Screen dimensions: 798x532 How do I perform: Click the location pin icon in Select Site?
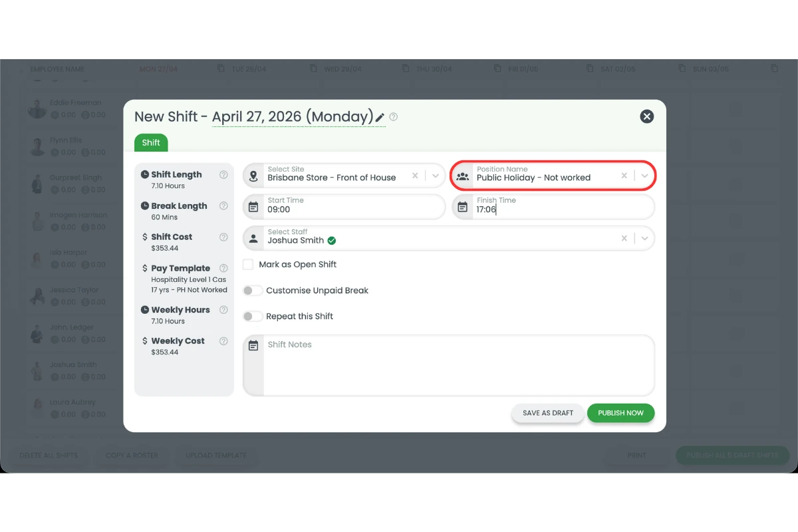pos(253,176)
